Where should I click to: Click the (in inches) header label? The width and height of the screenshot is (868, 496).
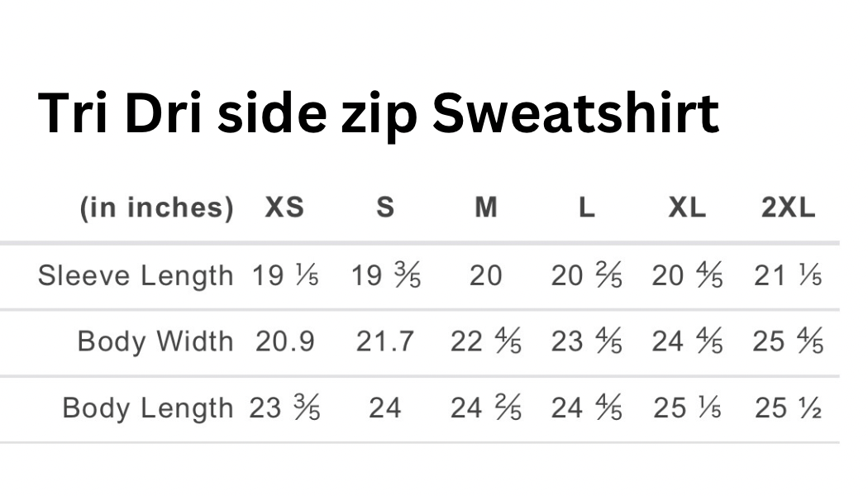pos(156,207)
